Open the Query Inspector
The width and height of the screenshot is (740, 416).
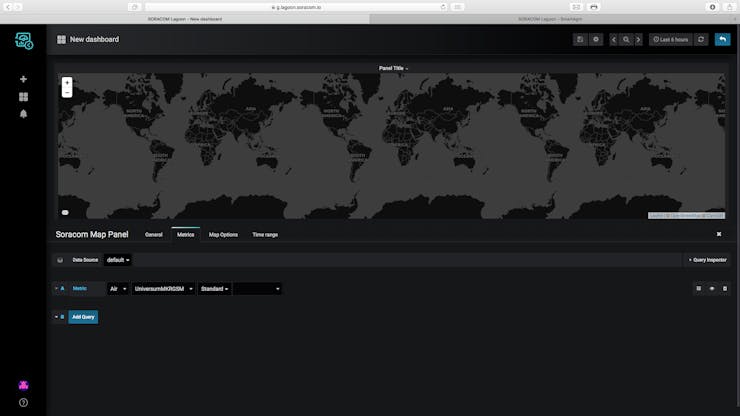[x=707, y=260]
